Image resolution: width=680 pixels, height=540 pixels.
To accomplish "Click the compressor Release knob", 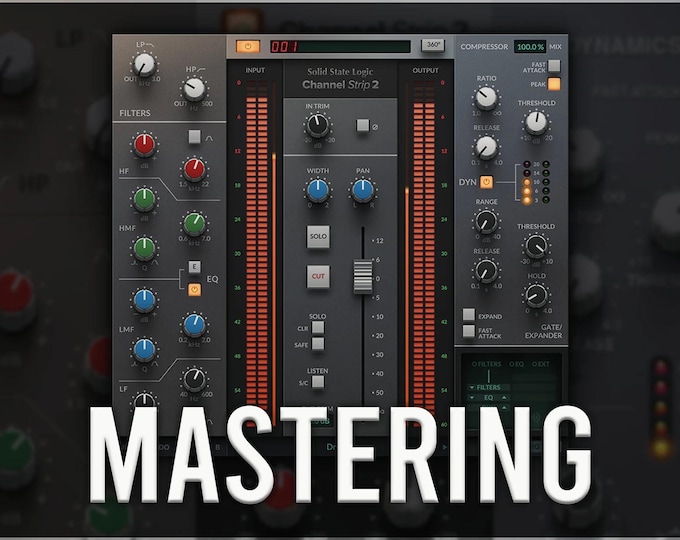I will point(486,147).
